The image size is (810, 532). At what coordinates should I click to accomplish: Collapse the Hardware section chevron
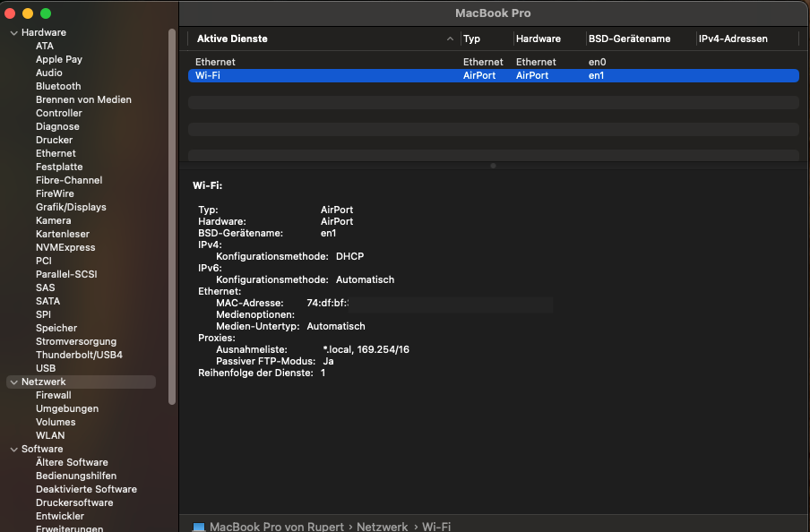pos(13,33)
